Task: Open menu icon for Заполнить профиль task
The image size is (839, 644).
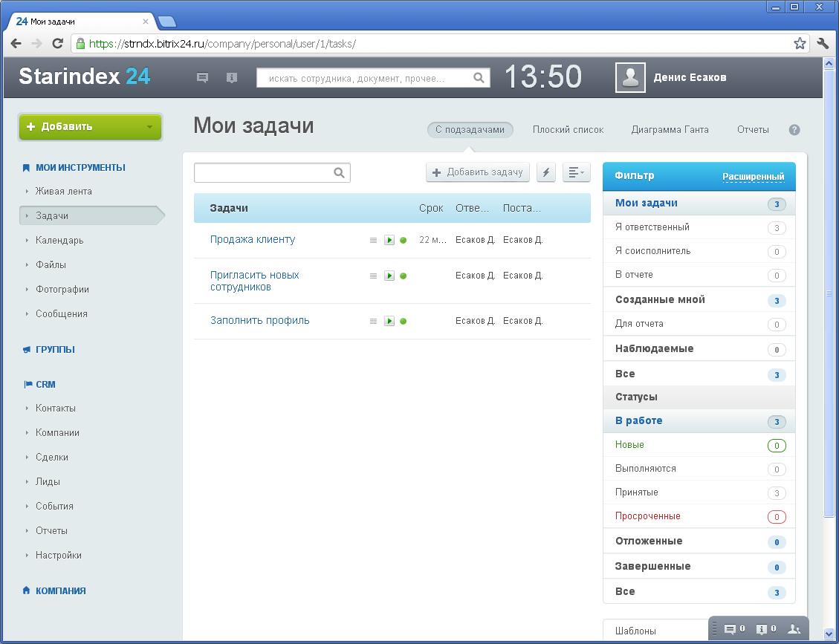Action: click(x=374, y=321)
